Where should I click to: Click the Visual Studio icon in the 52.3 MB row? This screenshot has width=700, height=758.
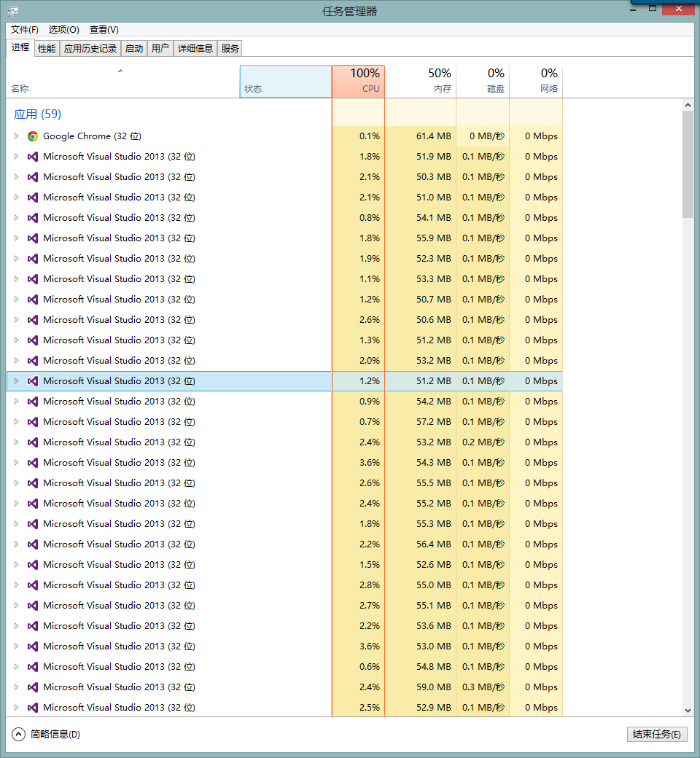coord(32,259)
